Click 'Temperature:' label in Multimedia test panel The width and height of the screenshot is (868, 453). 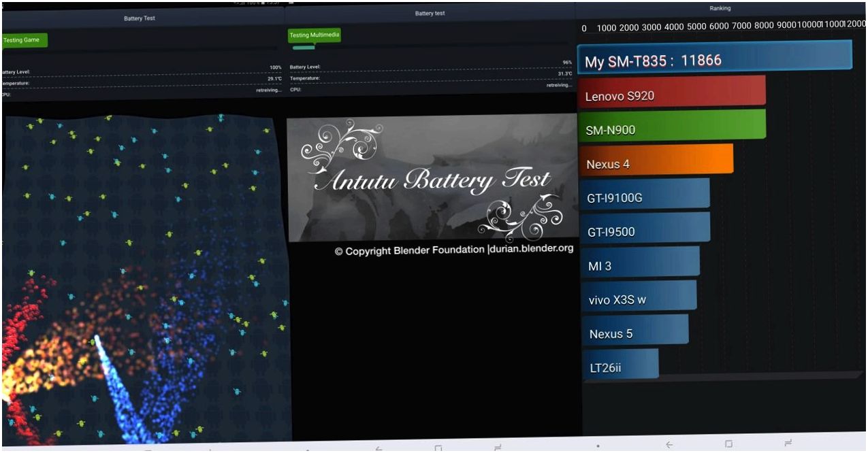[304, 78]
